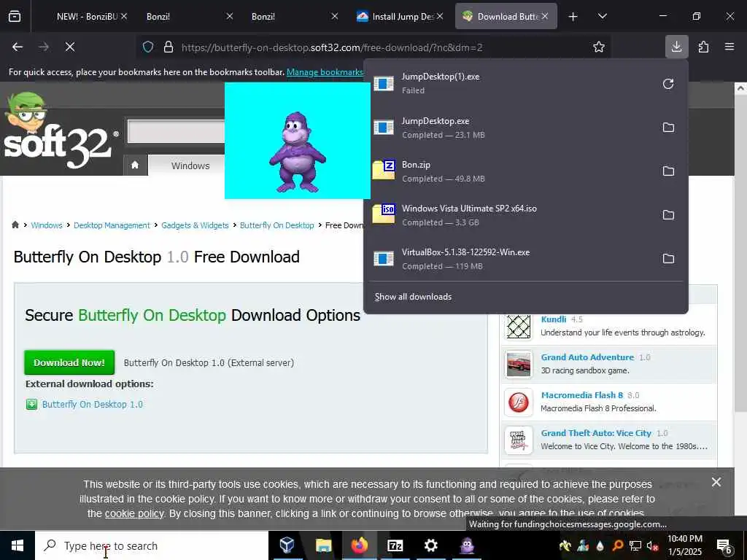This screenshot has width=747, height=560.
Task: Click Gadgets & Widgets breadcrumb link
Action: pos(195,225)
